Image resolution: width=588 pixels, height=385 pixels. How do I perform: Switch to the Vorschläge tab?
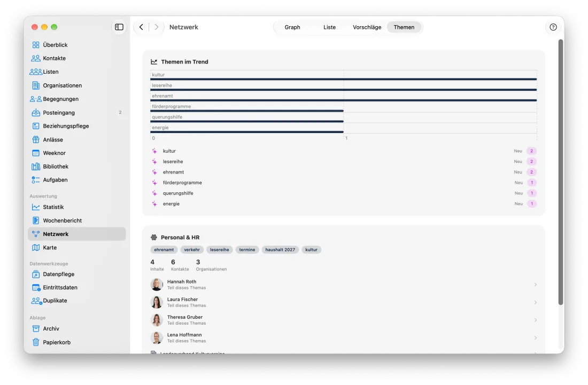(x=367, y=27)
